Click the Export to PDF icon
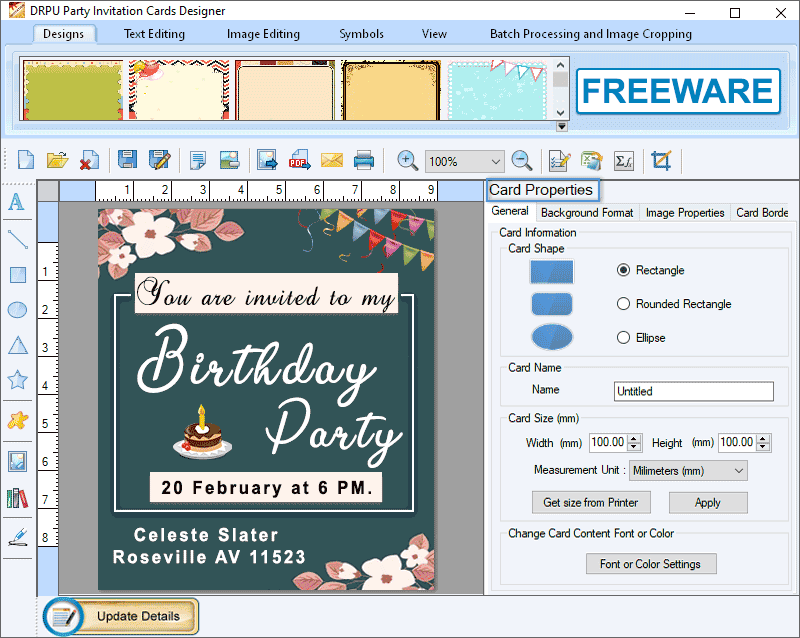800x638 pixels. pyautogui.click(x=299, y=160)
